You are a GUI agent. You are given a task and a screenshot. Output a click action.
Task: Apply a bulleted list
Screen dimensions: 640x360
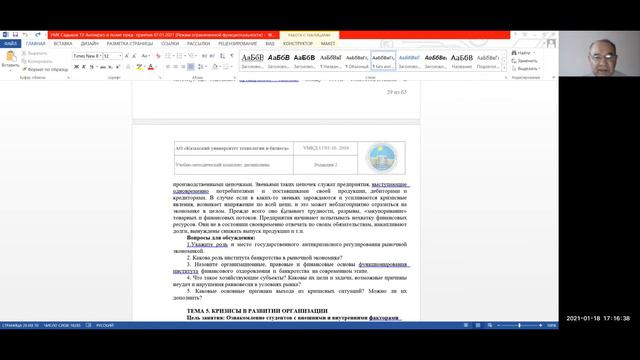[169, 56]
